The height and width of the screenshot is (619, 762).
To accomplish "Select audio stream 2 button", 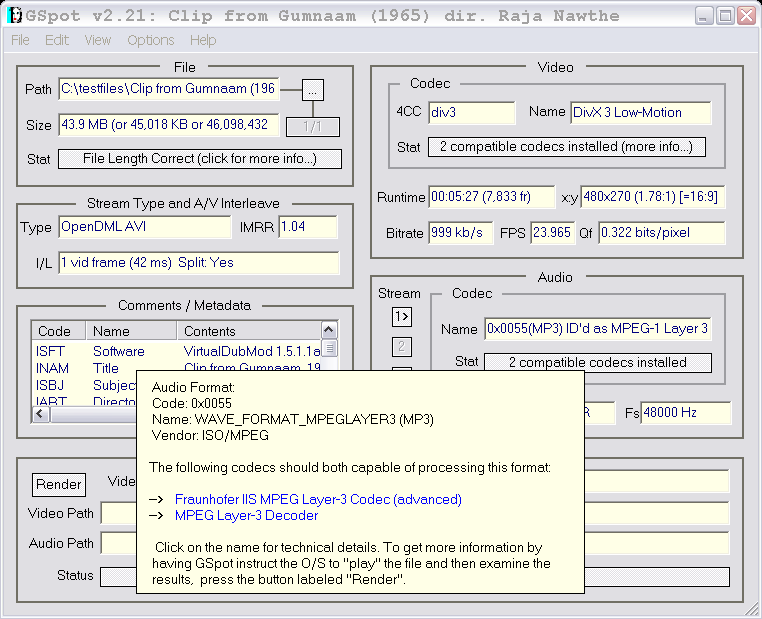I will pos(402,346).
